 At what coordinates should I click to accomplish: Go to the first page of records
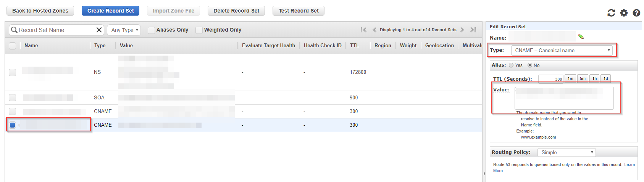pyautogui.click(x=363, y=30)
